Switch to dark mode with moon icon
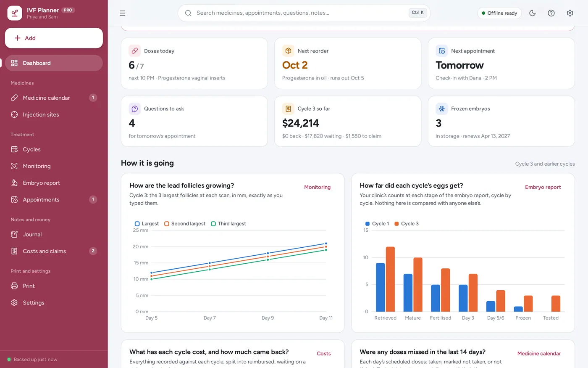Image resolution: width=588 pixels, height=368 pixels. tap(533, 13)
